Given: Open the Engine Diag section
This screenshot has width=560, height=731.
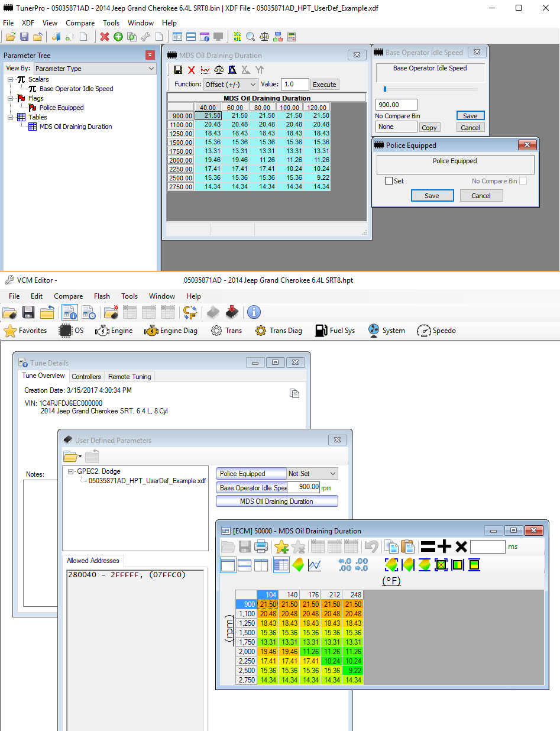Looking at the screenshot, I should (x=171, y=331).
